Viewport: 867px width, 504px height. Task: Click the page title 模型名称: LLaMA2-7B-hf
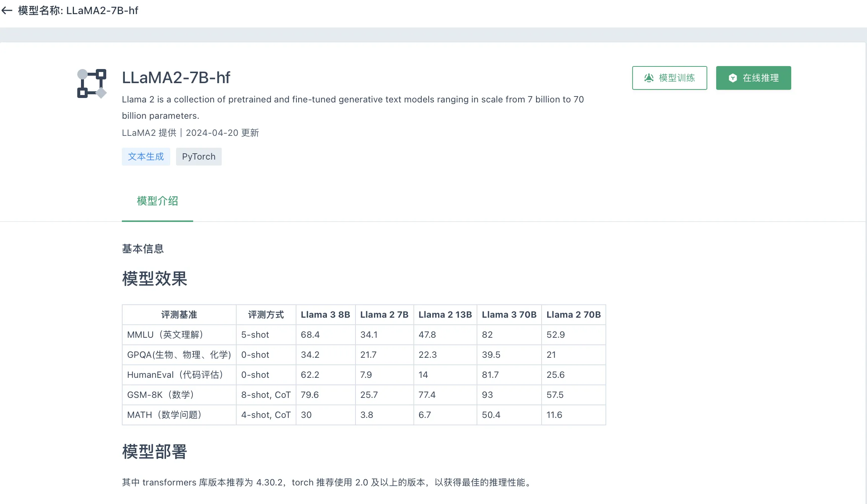click(78, 11)
